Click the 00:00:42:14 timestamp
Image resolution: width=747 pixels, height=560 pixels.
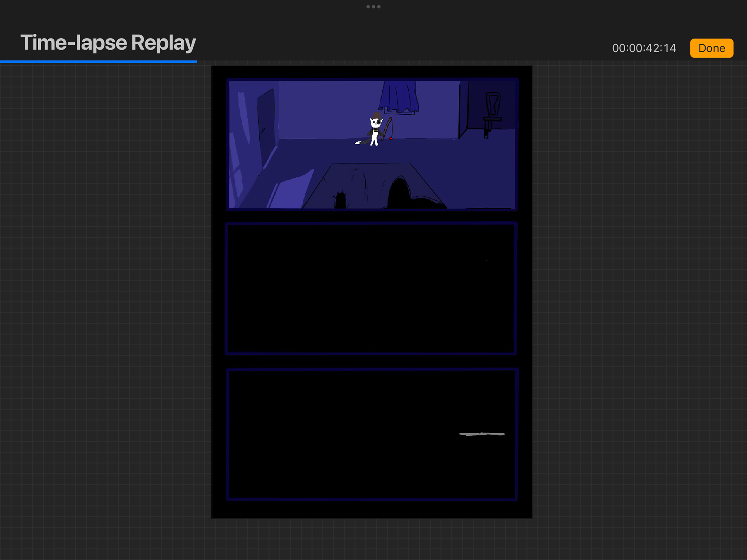tap(644, 48)
